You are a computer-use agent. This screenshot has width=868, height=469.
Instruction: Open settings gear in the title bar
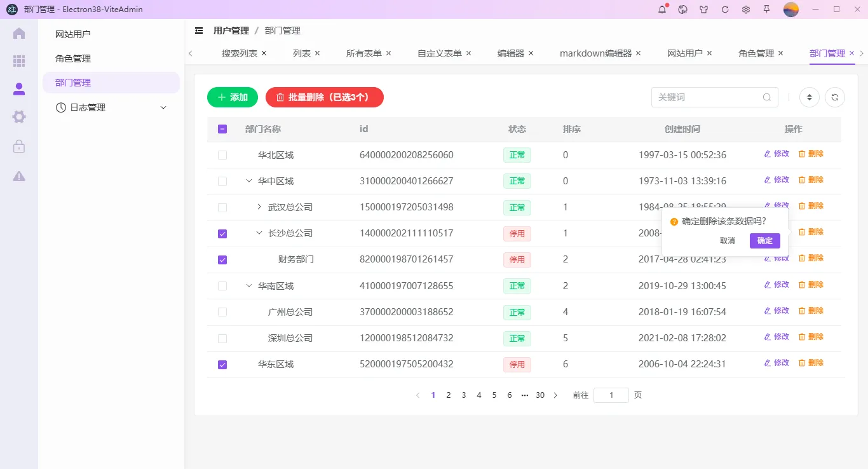click(746, 10)
